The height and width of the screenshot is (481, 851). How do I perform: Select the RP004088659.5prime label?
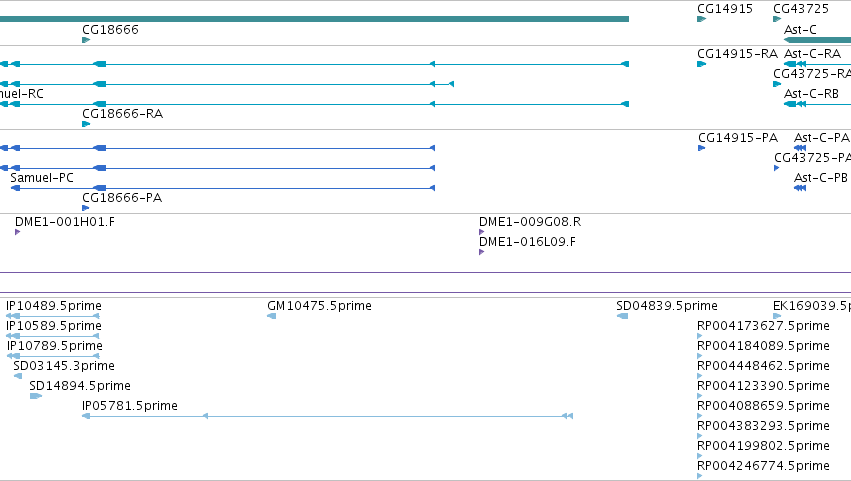tap(763, 406)
